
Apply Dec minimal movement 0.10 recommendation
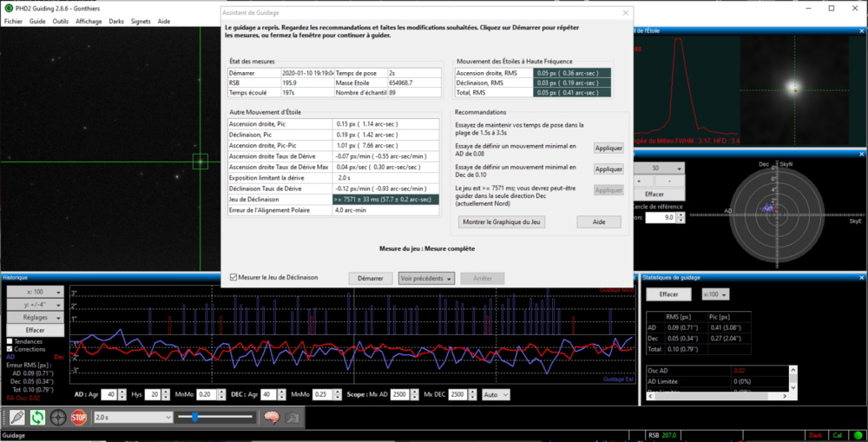609,169
